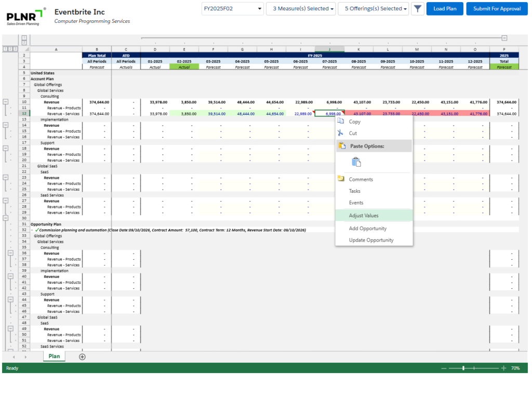The height and width of the screenshot is (398, 532).
Task: Click Submit For Approval
Action: click(497, 9)
